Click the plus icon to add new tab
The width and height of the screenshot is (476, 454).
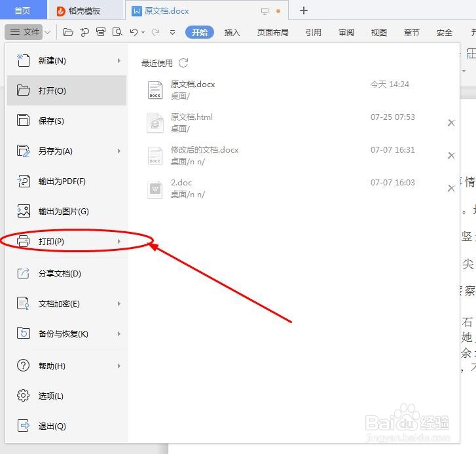pyautogui.click(x=304, y=10)
